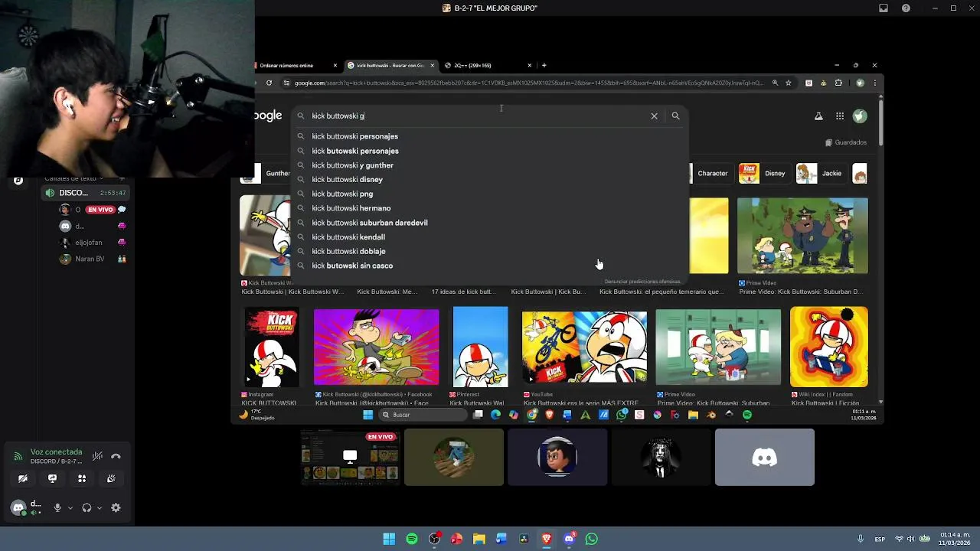Viewport: 980px width, 551px height.
Task: Open Microsoft Word from the bottom taskbar
Action: point(501,539)
